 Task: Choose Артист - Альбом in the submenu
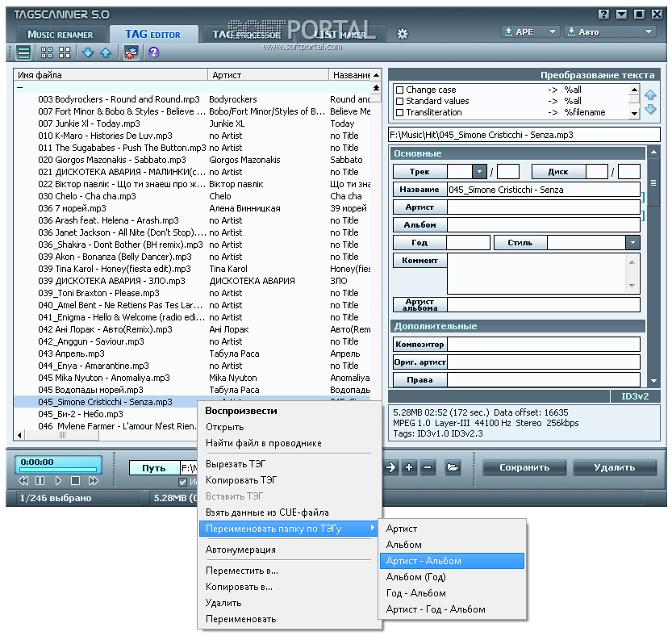pos(452,561)
